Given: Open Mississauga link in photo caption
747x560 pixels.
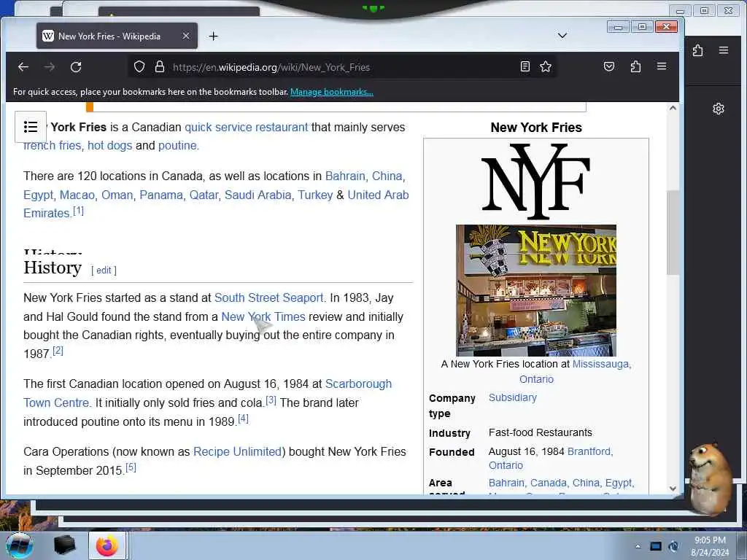Looking at the screenshot, I should tap(601, 365).
